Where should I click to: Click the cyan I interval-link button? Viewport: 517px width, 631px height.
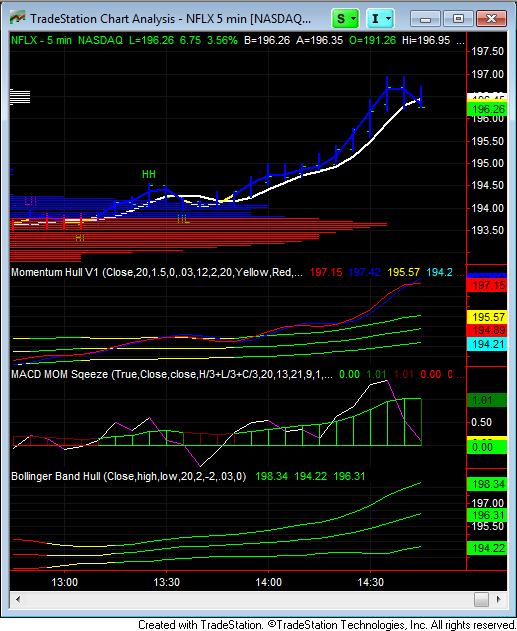(375, 19)
